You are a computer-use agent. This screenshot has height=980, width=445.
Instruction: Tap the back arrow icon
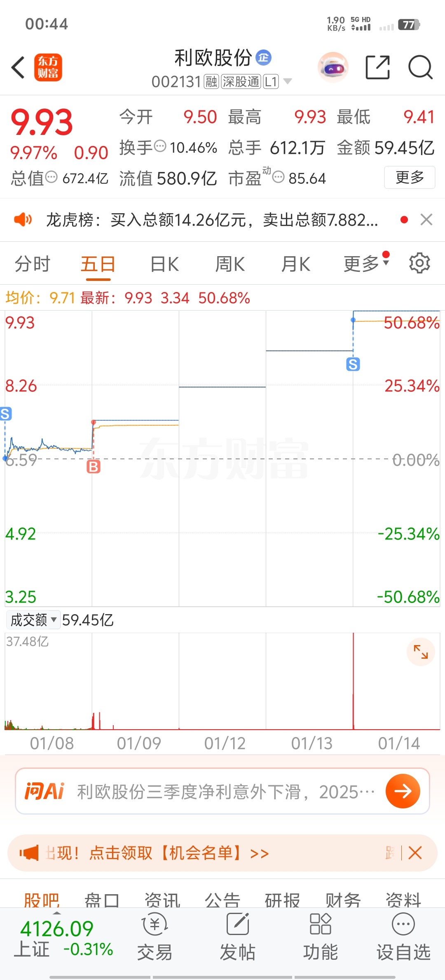pyautogui.click(x=19, y=67)
